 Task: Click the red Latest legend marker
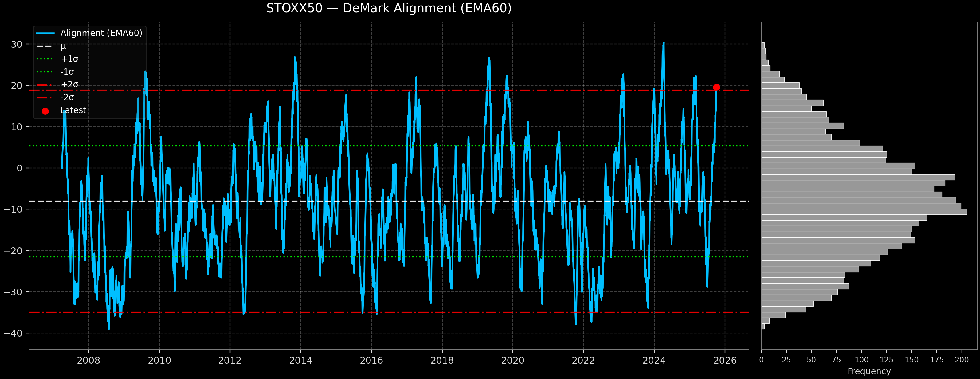[45, 111]
